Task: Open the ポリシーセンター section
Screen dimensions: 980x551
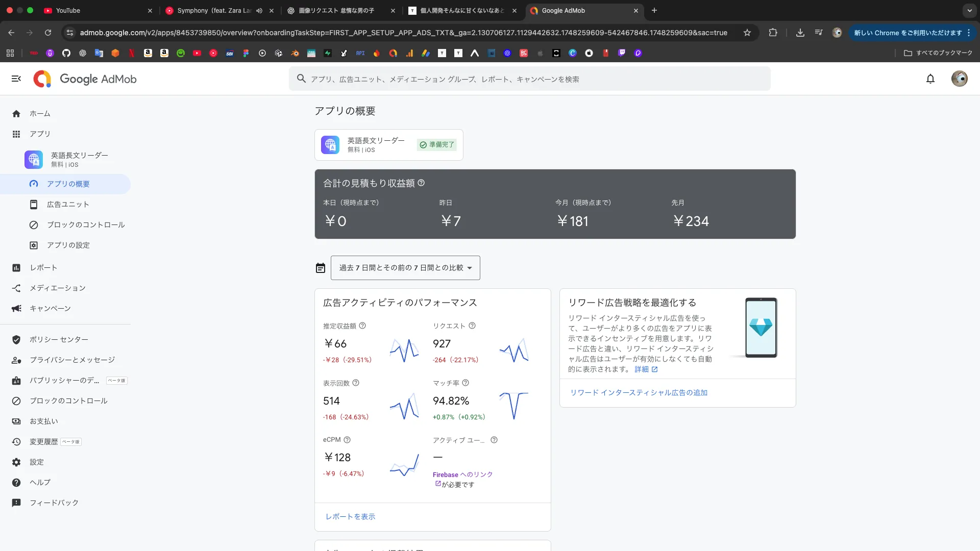Action: [58, 339]
